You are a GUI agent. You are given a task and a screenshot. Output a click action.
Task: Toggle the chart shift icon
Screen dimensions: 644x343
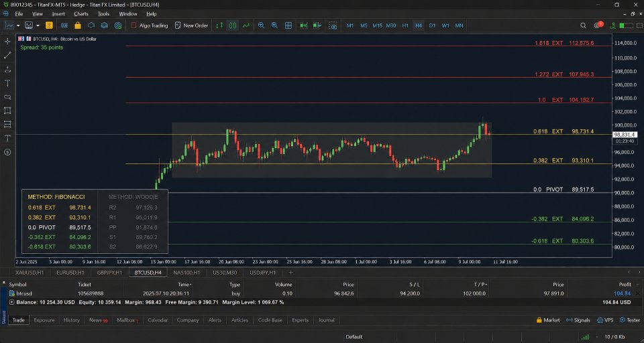[317, 25]
